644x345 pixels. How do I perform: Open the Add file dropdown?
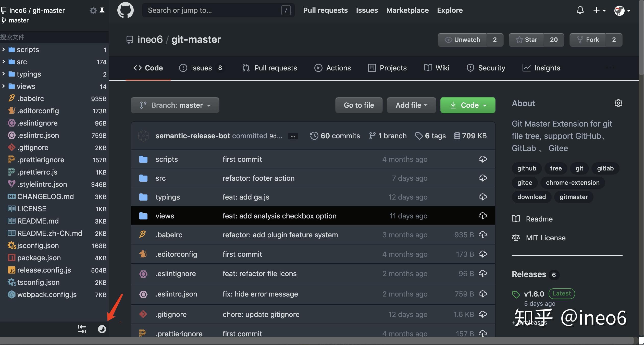(411, 105)
